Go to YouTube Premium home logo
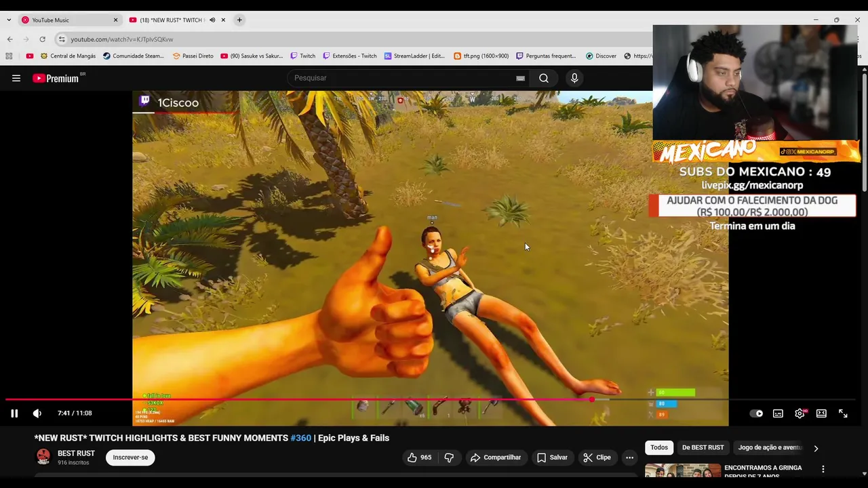The width and height of the screenshot is (868, 488). tap(56, 78)
